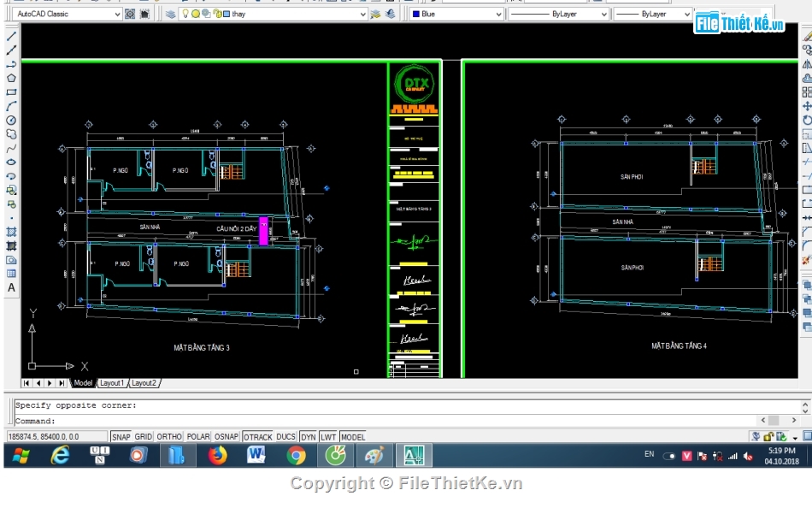Screen dimensions: 812x508
Task: Click Make Object's Layer Current icon
Action: point(375,14)
